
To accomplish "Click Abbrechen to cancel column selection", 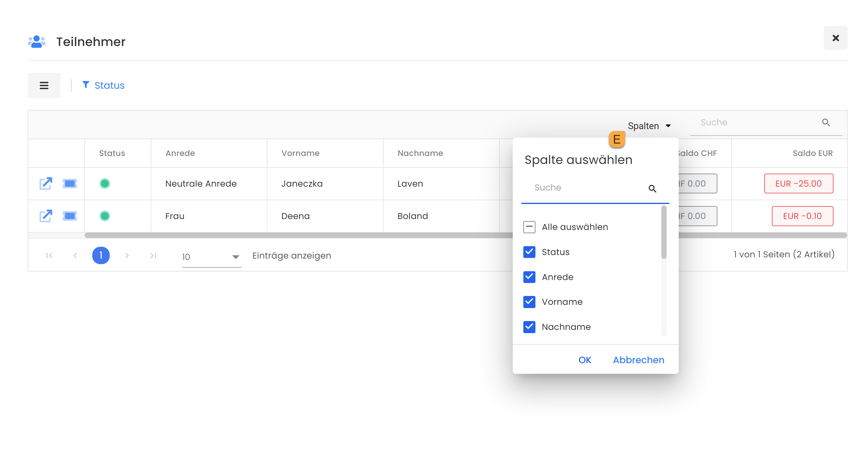I will (638, 360).
